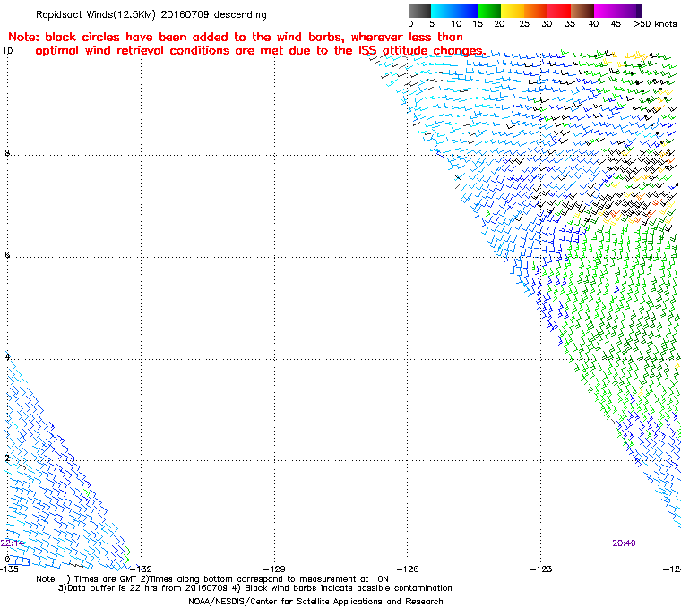Select the yellow 20-25 knots legend color
The image size is (681, 616).
tap(513, 11)
